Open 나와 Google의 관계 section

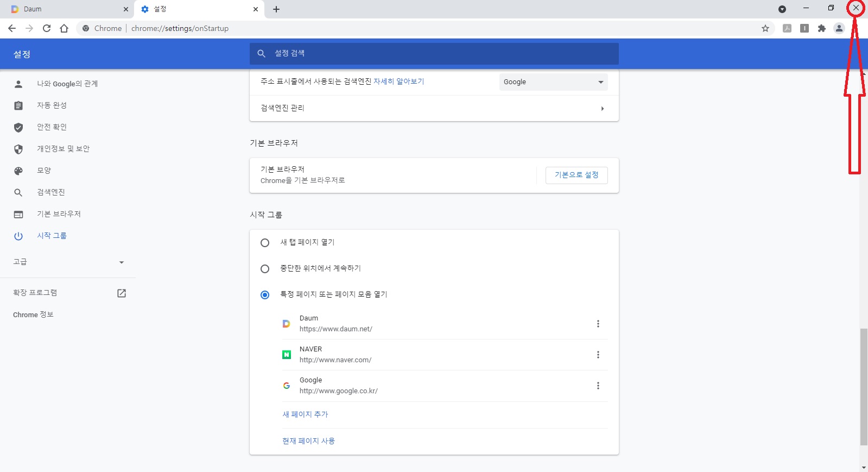pos(67,84)
